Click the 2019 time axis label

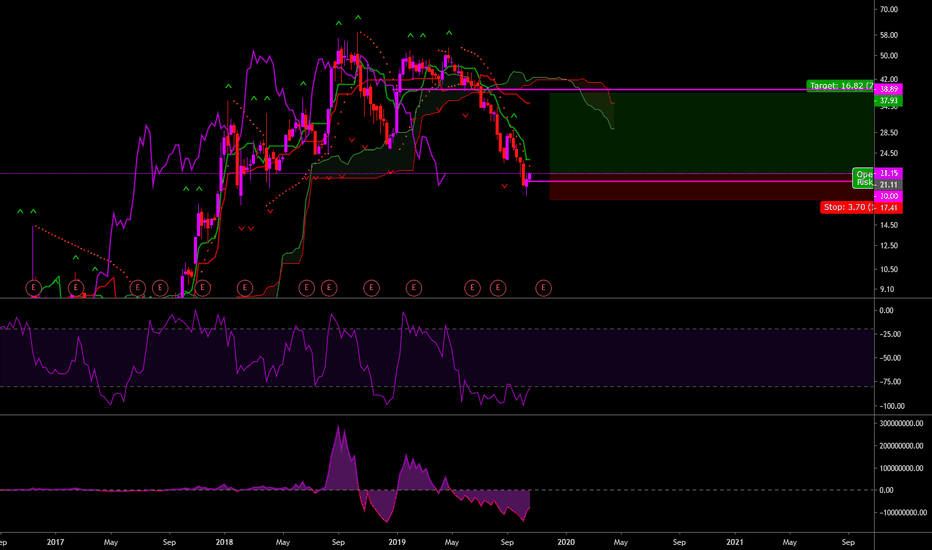coord(396,542)
